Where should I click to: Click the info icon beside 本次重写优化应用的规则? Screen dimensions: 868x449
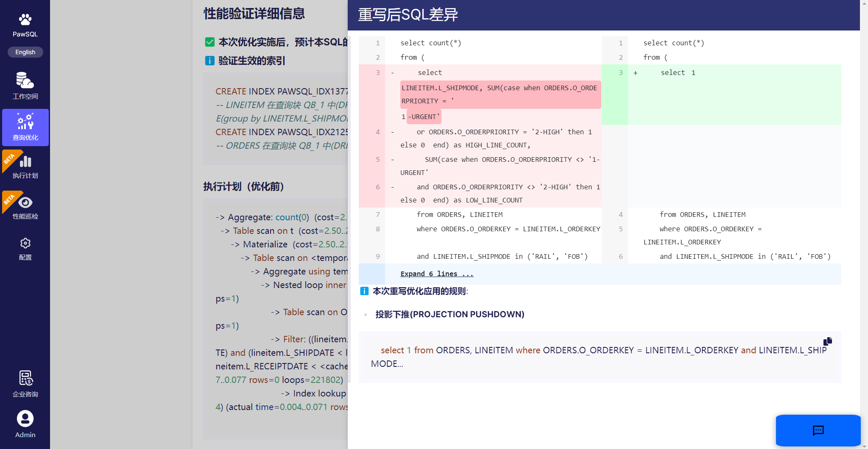coord(364,291)
